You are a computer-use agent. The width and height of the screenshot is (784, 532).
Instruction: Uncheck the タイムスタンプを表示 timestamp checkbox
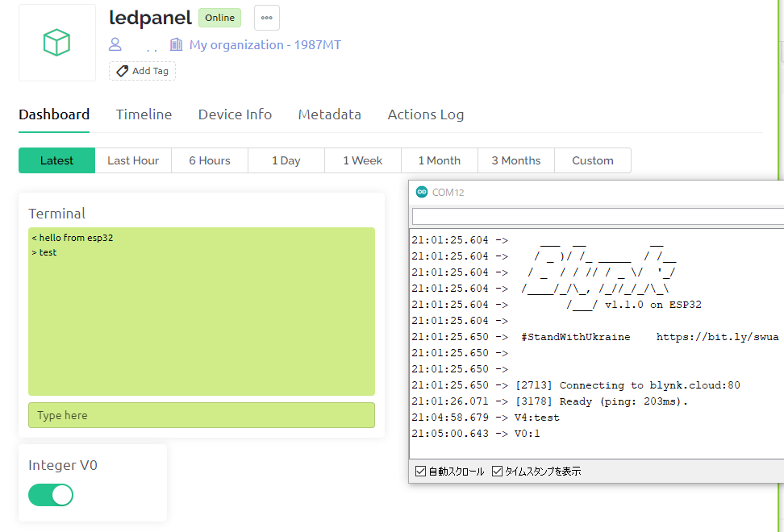tap(497, 471)
